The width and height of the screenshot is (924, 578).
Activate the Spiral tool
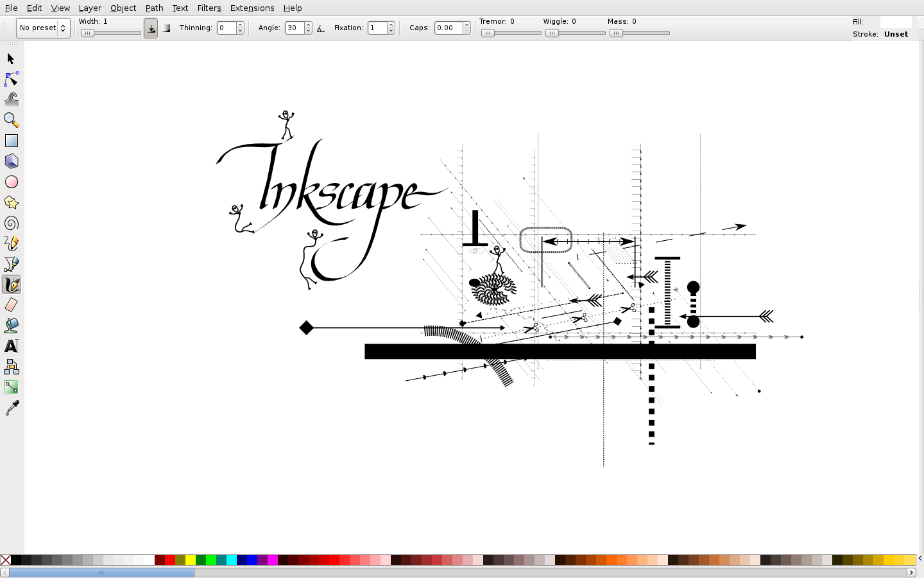(11, 223)
